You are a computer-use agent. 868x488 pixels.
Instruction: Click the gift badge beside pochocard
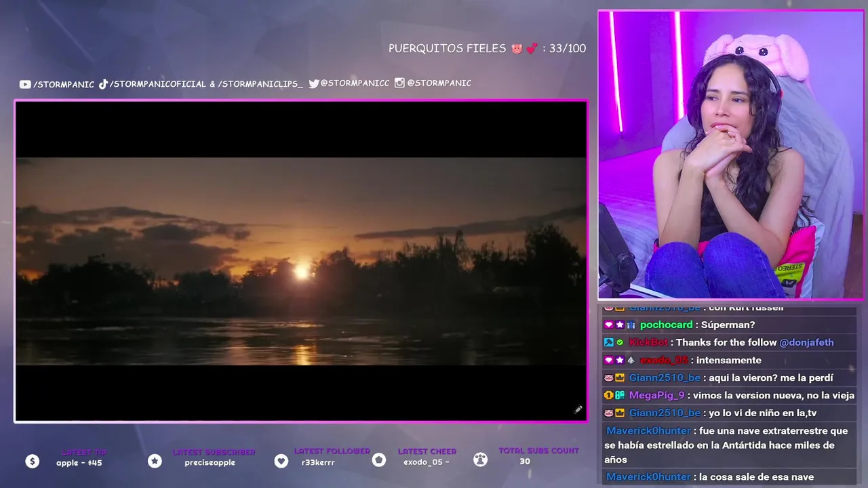(631, 325)
